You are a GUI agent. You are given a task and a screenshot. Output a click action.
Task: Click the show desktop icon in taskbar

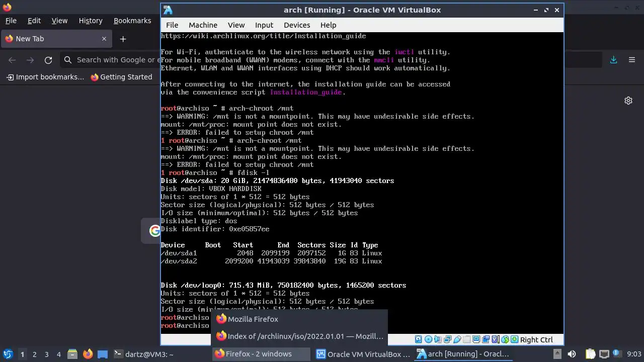pyautogui.click(x=103, y=354)
